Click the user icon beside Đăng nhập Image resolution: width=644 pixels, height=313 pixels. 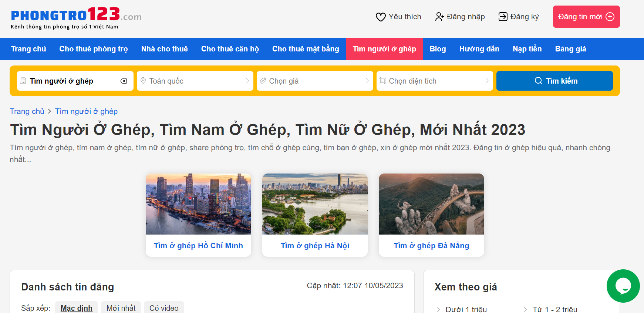pos(439,17)
